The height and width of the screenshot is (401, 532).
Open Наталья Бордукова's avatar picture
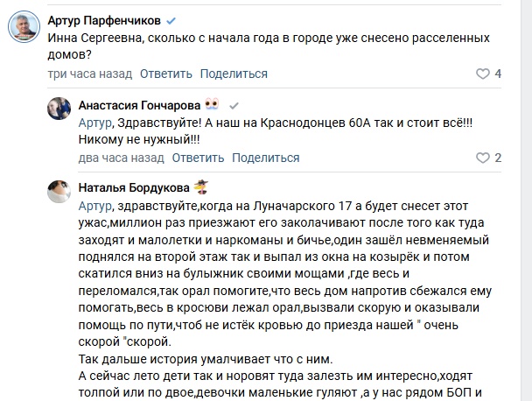(59, 192)
